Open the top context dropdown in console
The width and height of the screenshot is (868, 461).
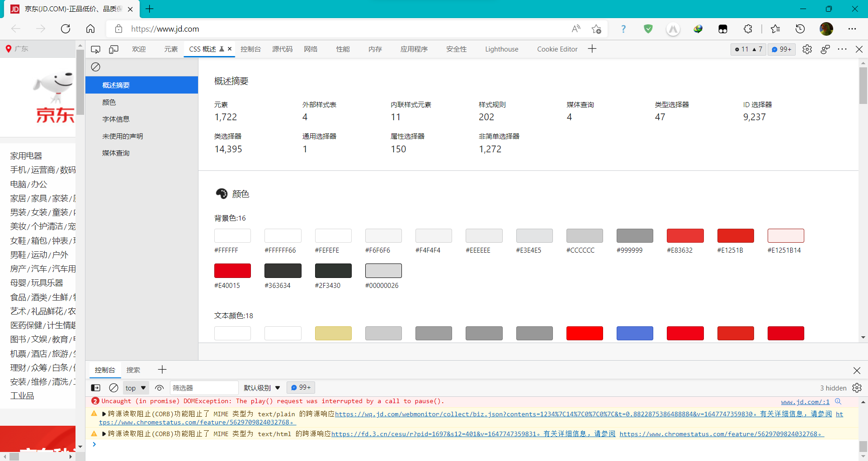(136, 388)
